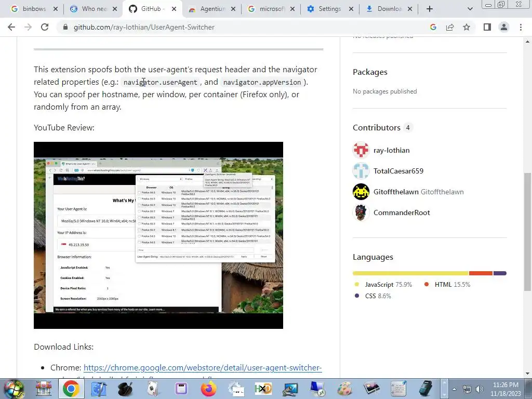View site info via the padlock icon
Screen dimensions: 532x399
pos(65,27)
